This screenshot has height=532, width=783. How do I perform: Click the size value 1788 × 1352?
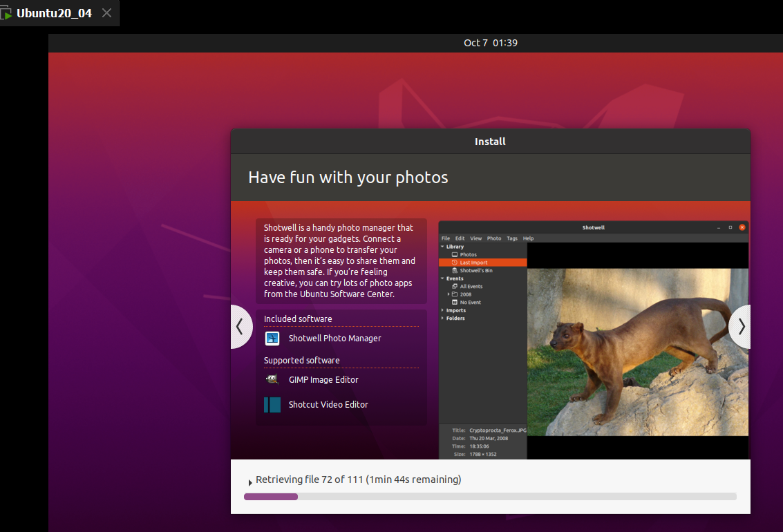pyautogui.click(x=483, y=454)
